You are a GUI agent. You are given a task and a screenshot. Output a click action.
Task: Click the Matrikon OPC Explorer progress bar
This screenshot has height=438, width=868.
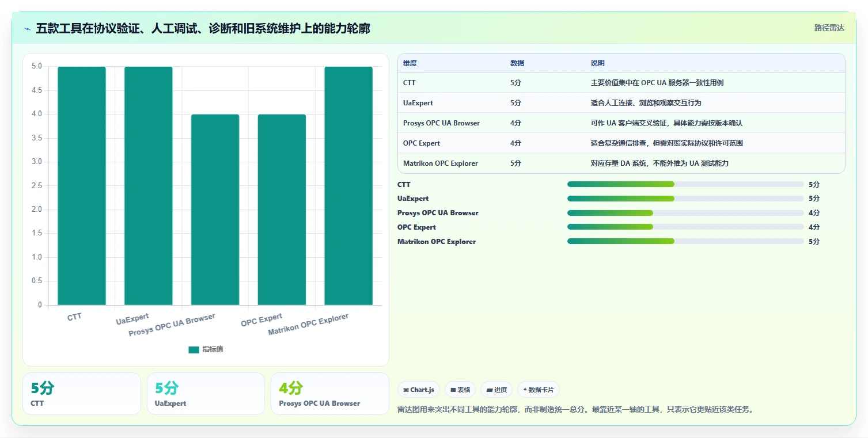point(685,241)
